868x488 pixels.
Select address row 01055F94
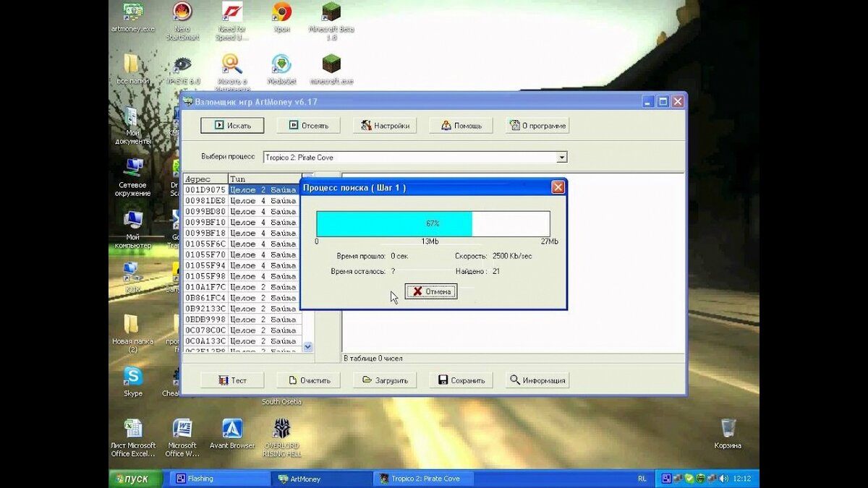pyautogui.click(x=242, y=265)
